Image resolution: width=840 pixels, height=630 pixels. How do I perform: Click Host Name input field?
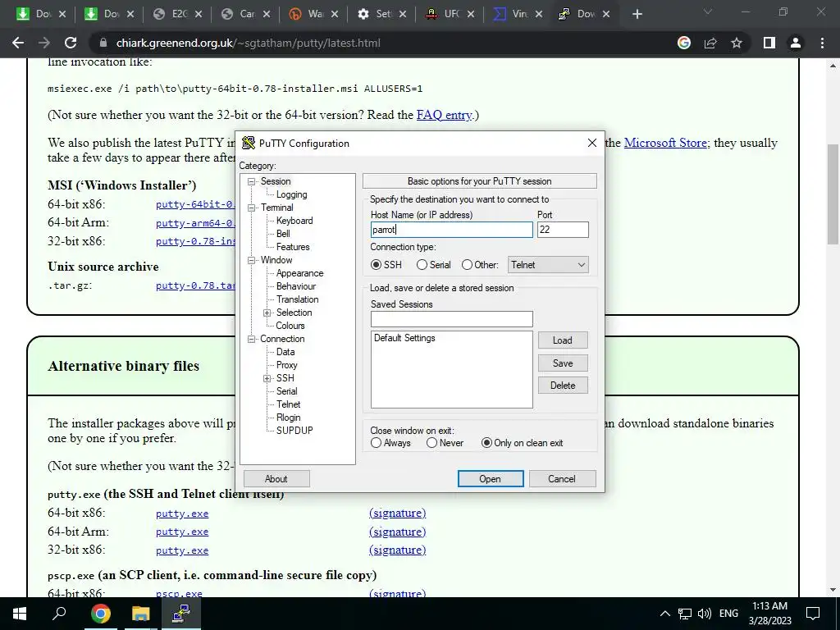coord(452,230)
